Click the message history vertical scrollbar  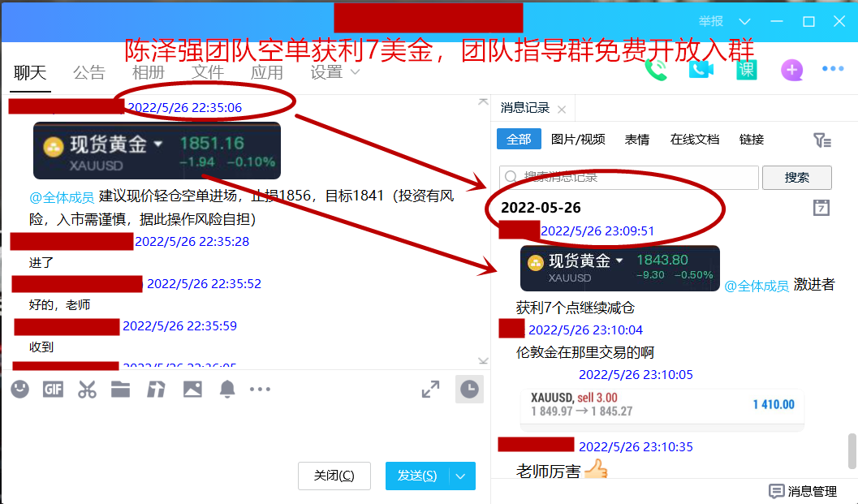852,449
